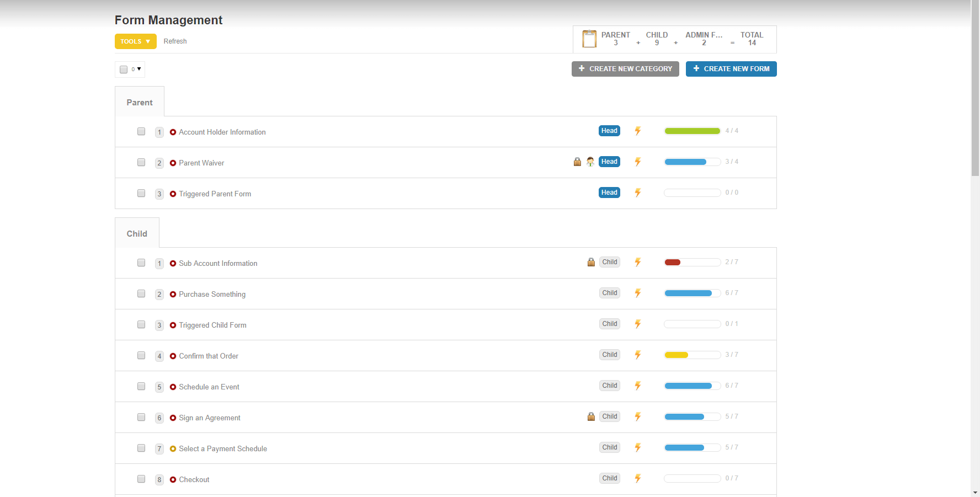Click the person icon on Parent Waiver row
The height and width of the screenshot is (497, 980).
click(590, 162)
